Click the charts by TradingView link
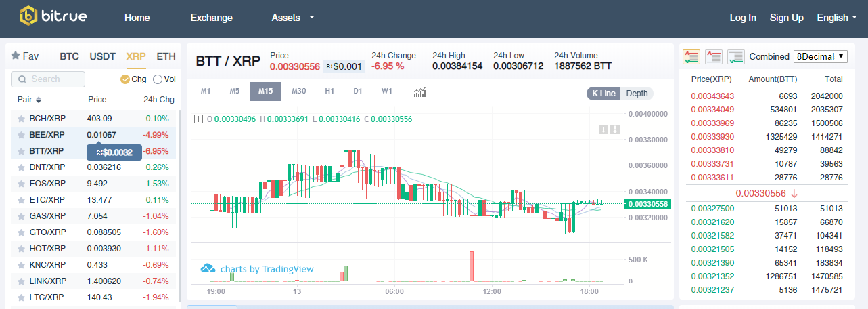 [267, 269]
